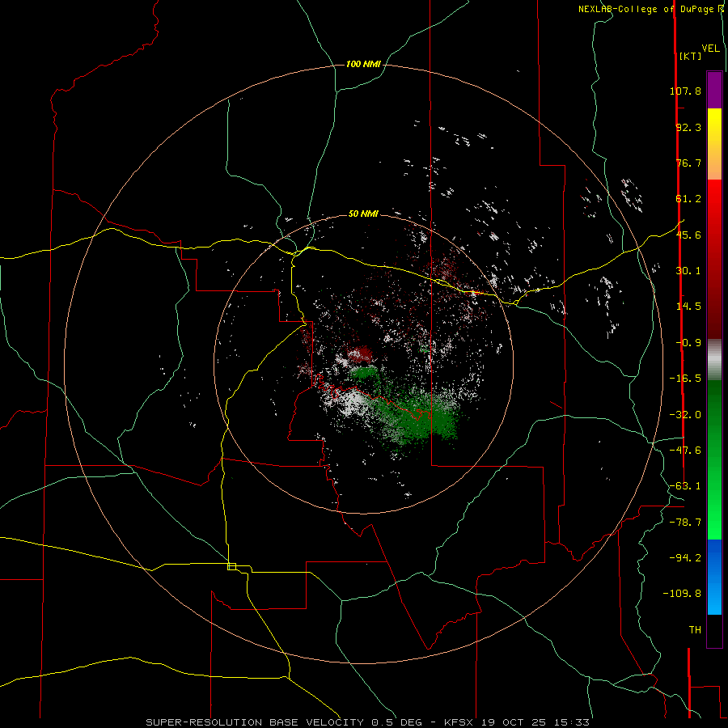Viewport: 728px width, 728px height.
Task: Click the NEXLAB-College of DuPage credit text
Action: 650,9
